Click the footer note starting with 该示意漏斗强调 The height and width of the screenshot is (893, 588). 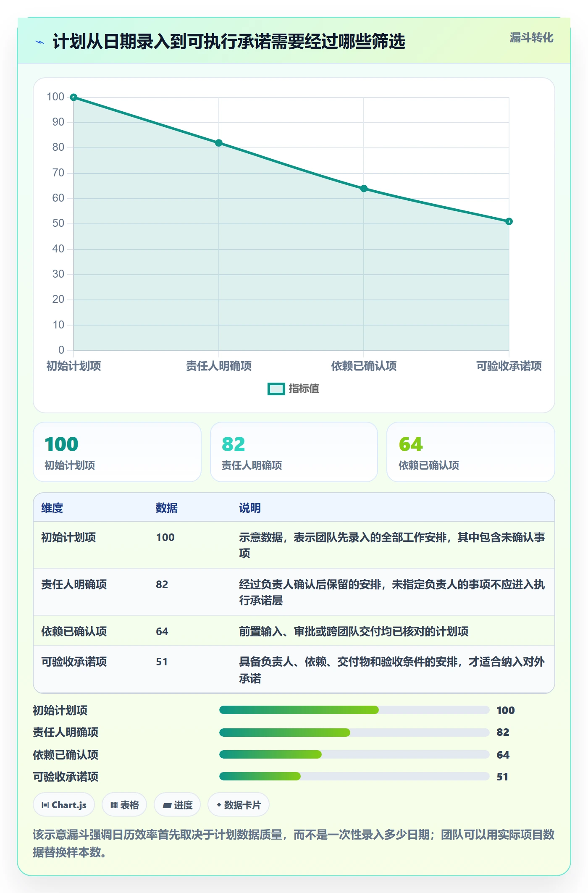[x=294, y=843]
